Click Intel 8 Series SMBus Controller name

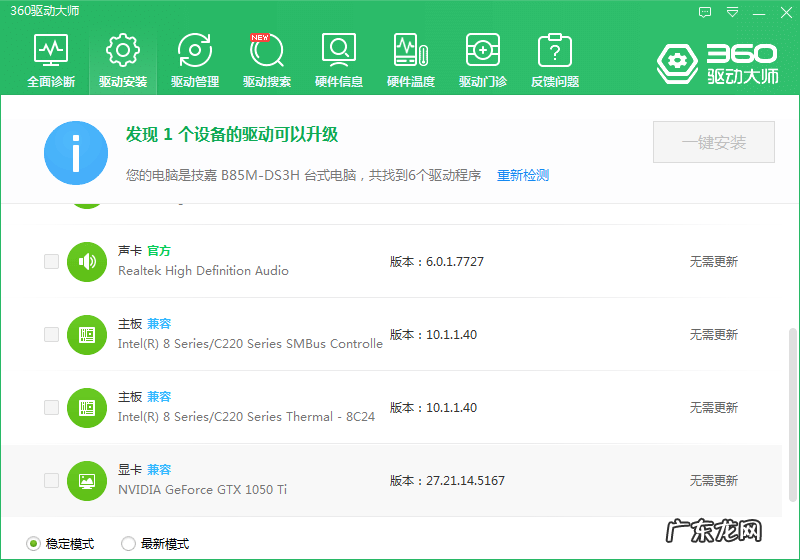(x=250, y=344)
